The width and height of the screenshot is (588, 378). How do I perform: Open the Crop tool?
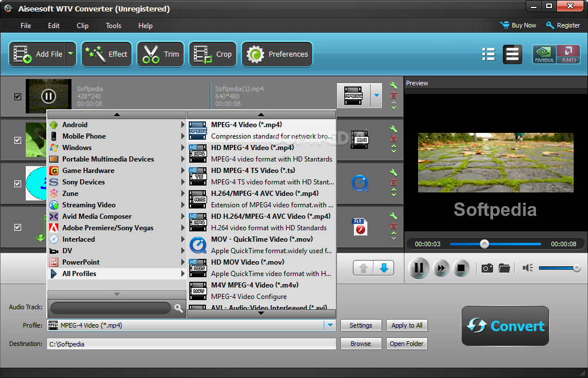tap(213, 54)
